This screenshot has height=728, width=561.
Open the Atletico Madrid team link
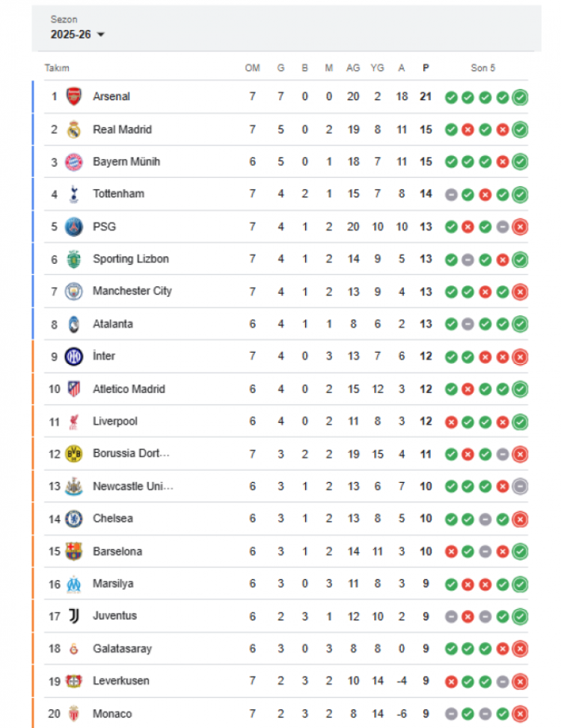click(x=129, y=389)
